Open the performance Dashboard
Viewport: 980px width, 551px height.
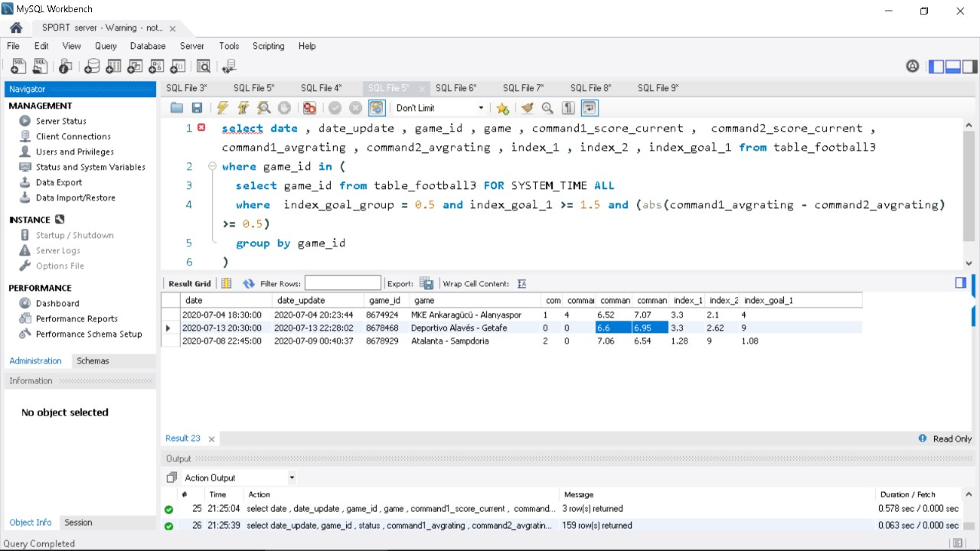pos(57,303)
